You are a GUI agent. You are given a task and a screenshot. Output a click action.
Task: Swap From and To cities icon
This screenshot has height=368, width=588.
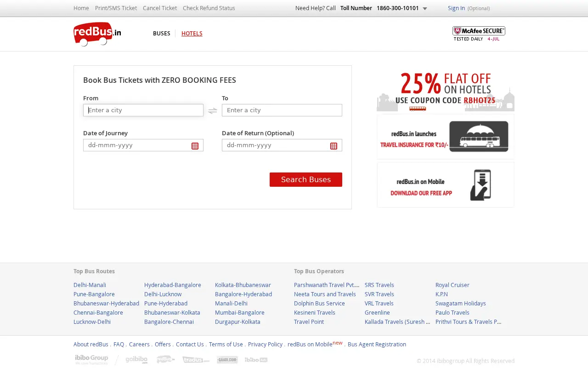tap(212, 110)
